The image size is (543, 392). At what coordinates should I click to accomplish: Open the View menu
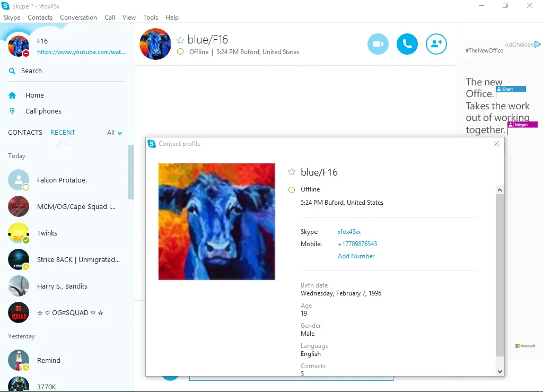(x=129, y=18)
